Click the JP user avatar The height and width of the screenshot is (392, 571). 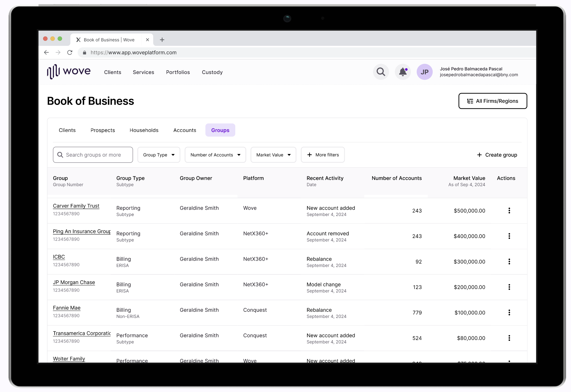(x=424, y=72)
